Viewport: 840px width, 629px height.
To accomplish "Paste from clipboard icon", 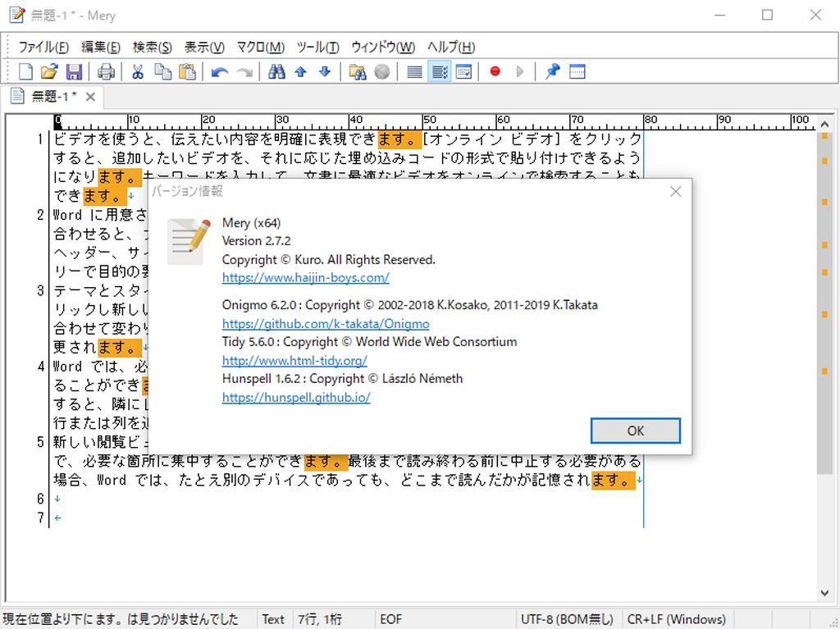I will point(187,71).
